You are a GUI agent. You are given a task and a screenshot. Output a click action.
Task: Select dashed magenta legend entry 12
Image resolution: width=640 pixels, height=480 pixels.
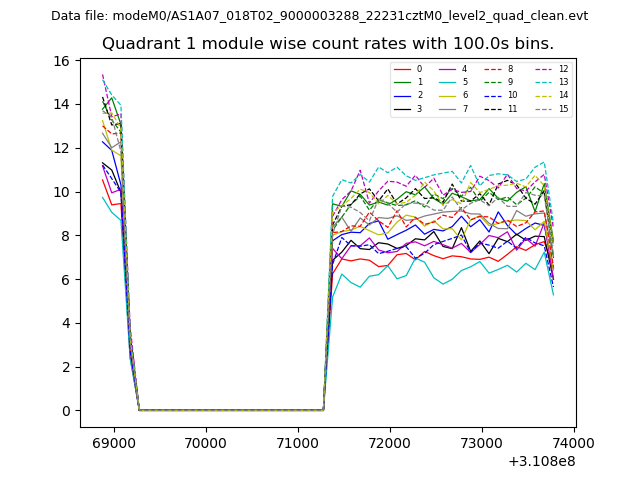point(548,69)
